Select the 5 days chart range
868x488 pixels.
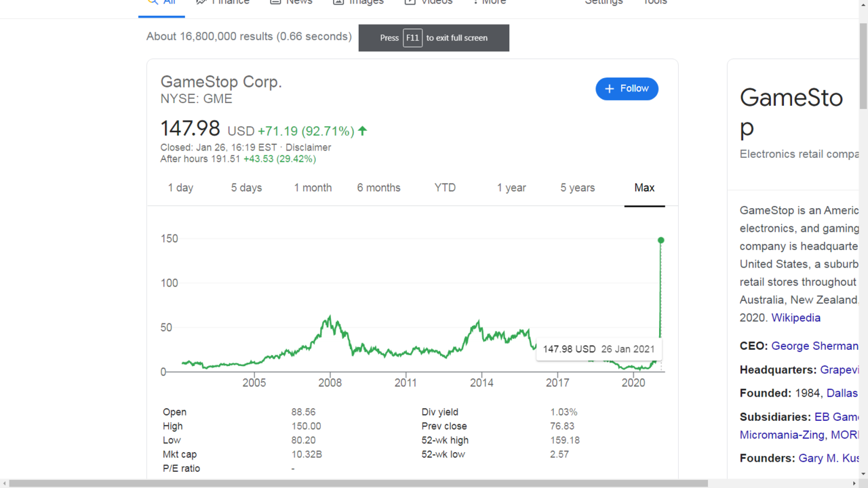[x=246, y=188]
